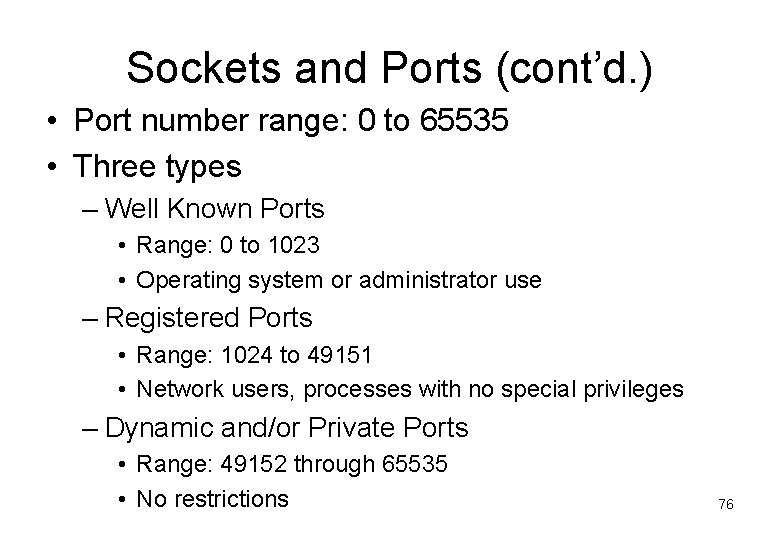This screenshot has height=540, width=780.
Task: Click the number 49151 in the Registered range
Action: pos(339,355)
